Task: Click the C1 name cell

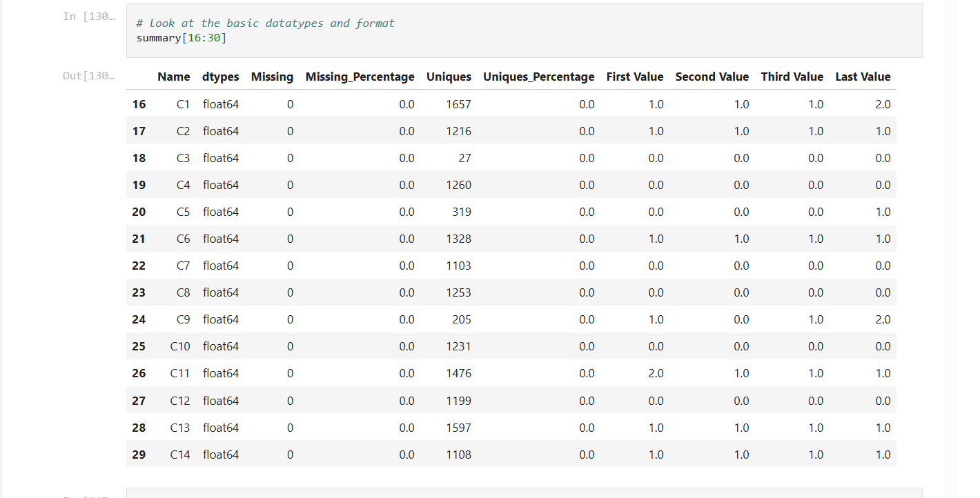Action: click(x=183, y=104)
